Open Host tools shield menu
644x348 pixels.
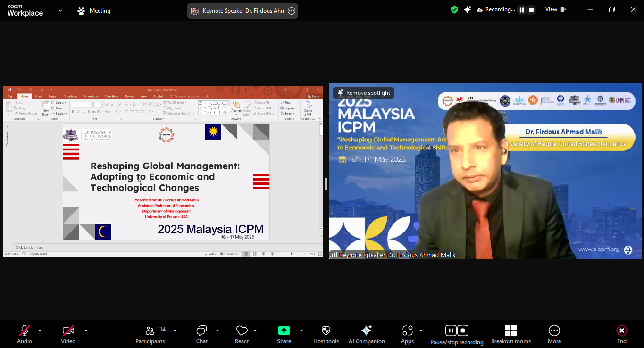pyautogui.click(x=326, y=334)
